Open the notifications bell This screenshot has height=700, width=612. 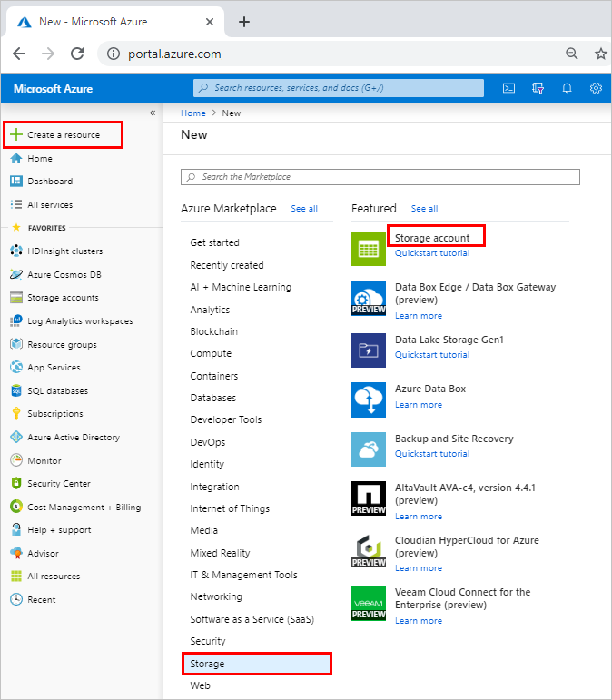(x=567, y=88)
